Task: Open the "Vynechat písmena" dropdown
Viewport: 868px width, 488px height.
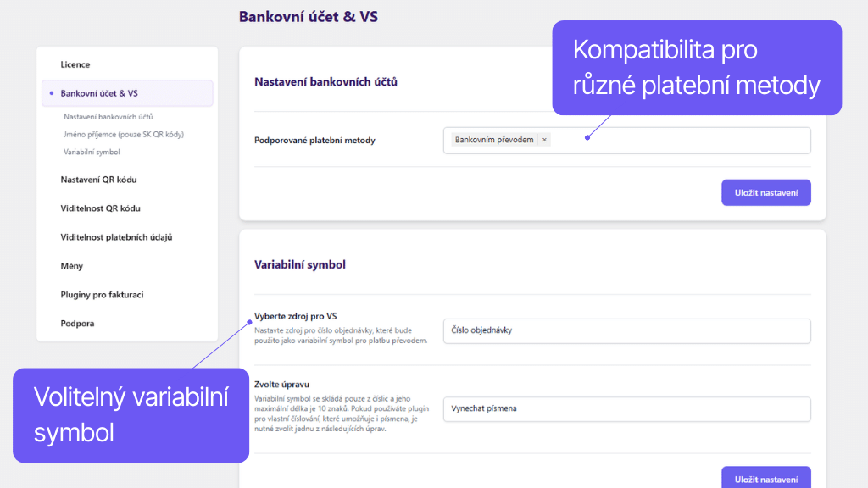Action: point(627,408)
